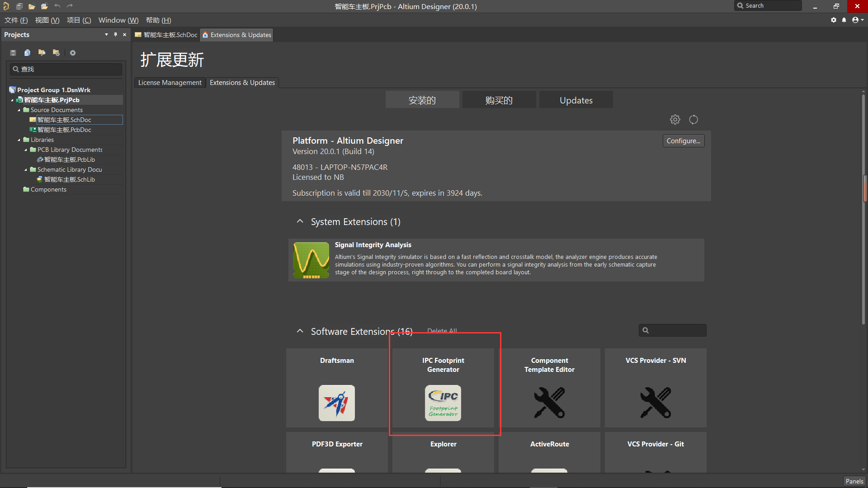Open Project Options folder-gear icon

tap(56, 53)
